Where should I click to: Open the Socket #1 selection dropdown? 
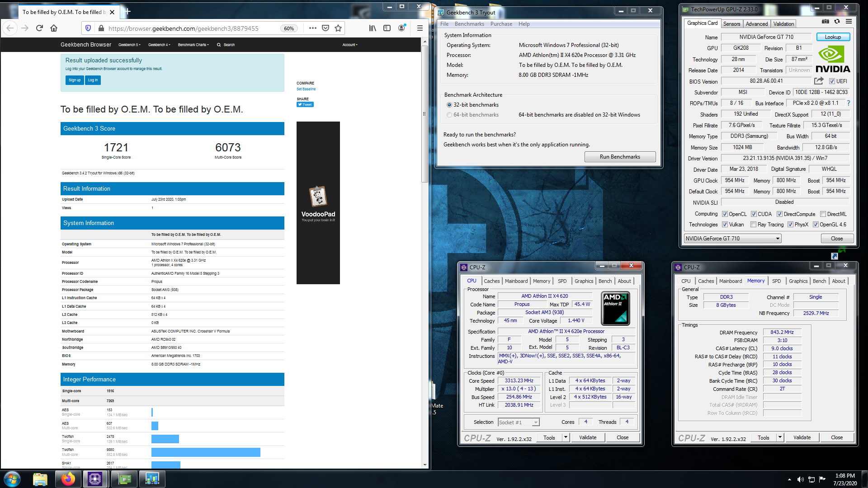pos(519,422)
